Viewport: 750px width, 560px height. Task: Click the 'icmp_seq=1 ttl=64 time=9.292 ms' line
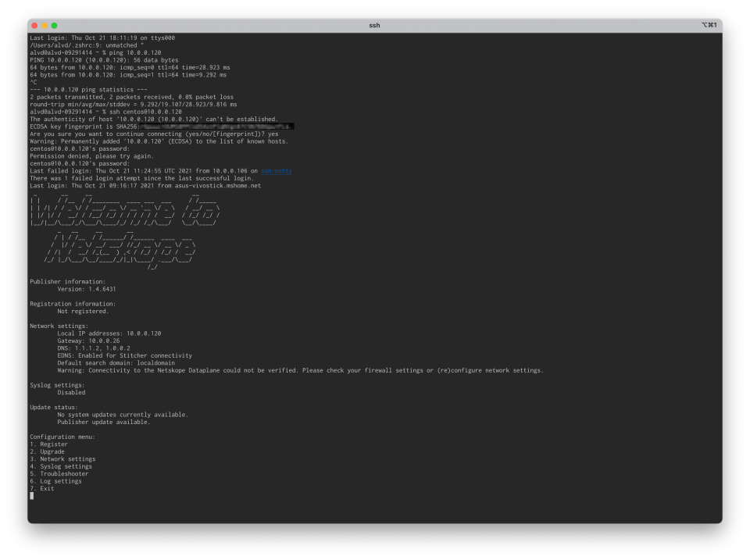pos(128,75)
